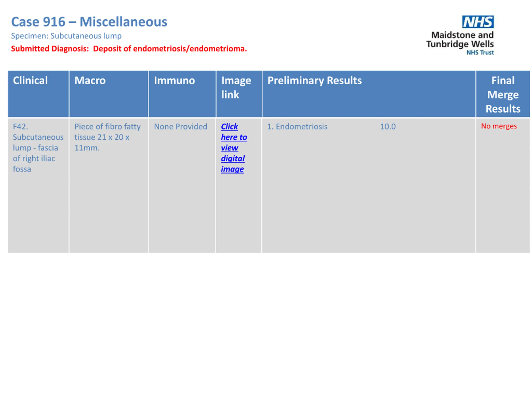Image resolution: width=532 pixels, height=399 pixels.
Task: Open the 'Click here to view digital image' link
Action: tap(234, 148)
